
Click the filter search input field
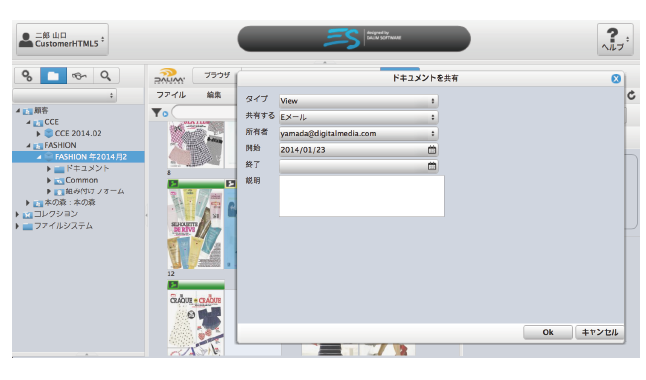(204, 112)
